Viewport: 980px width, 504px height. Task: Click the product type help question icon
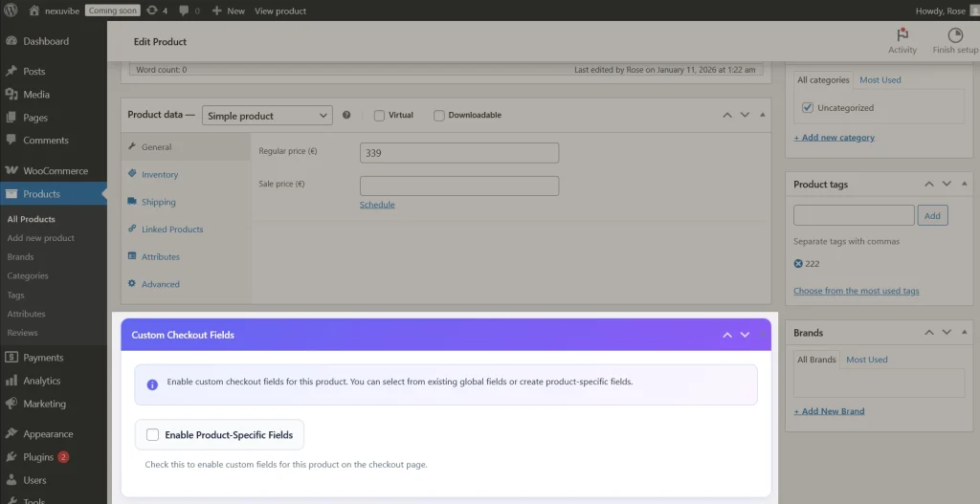click(x=346, y=115)
